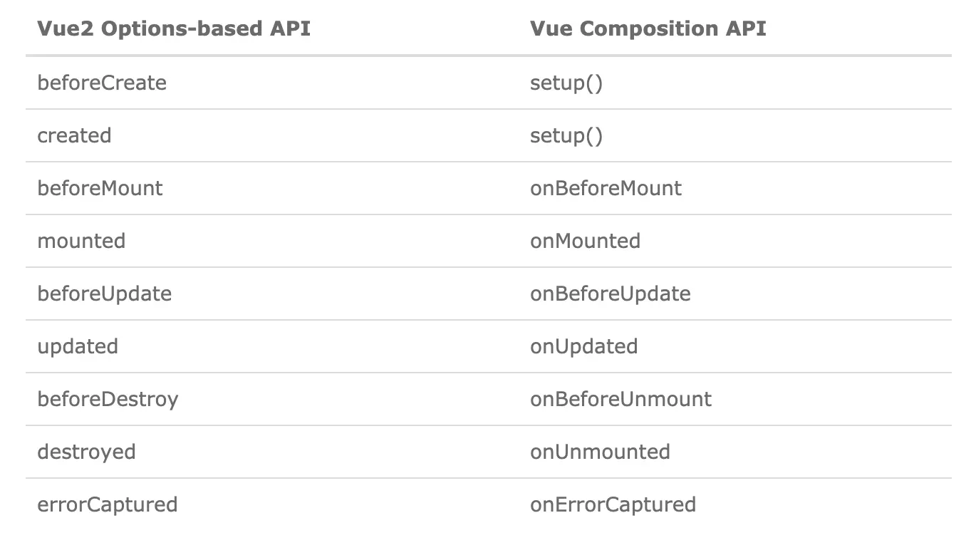Select the onBeforeUpdate cell
This screenshot has width=976, height=560.
611,294
